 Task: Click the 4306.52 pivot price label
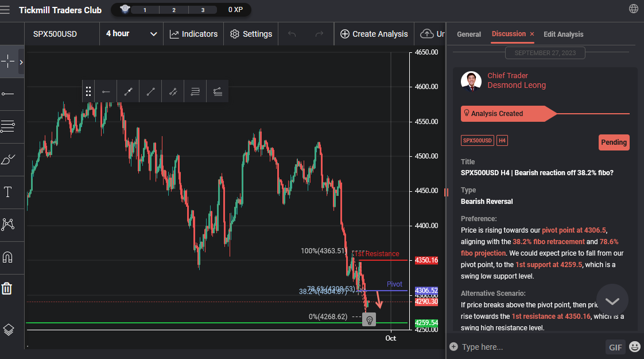click(x=426, y=290)
